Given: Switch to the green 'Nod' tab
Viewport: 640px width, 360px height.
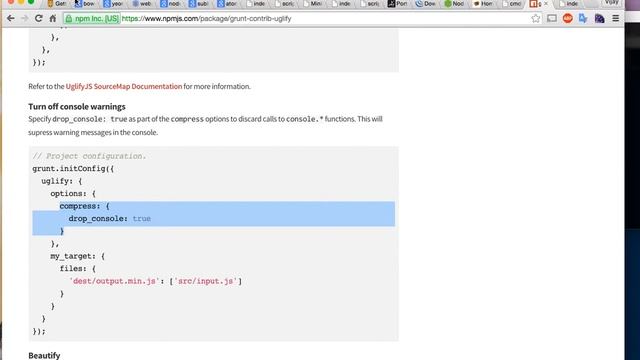Looking at the screenshot, I should (455, 4).
